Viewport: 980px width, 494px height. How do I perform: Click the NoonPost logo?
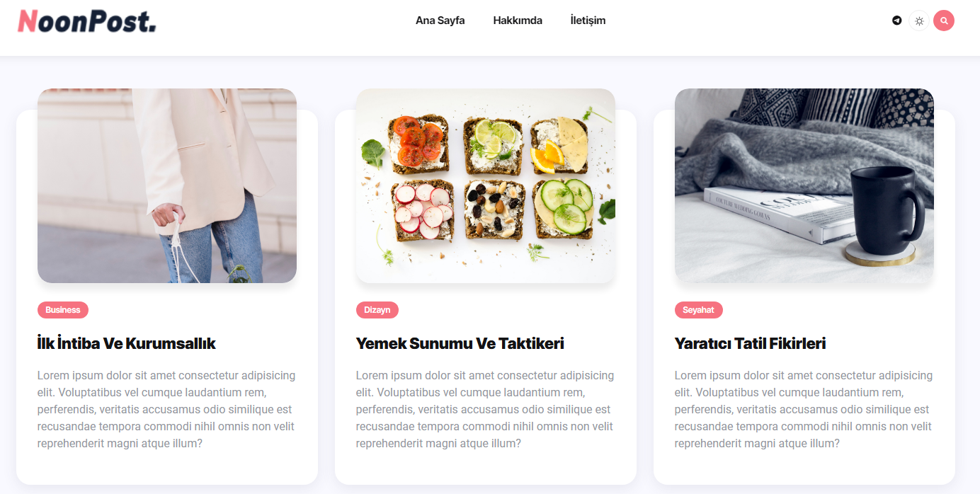(x=86, y=21)
